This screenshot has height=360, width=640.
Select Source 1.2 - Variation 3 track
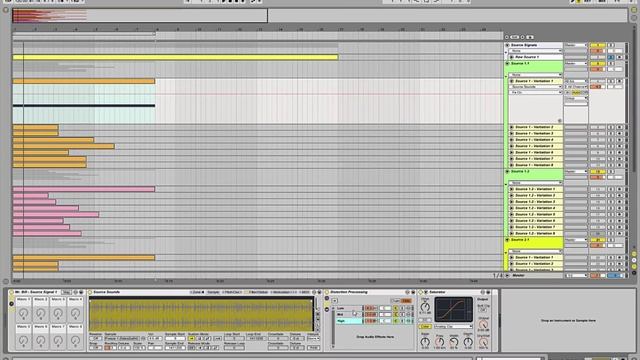point(535,202)
